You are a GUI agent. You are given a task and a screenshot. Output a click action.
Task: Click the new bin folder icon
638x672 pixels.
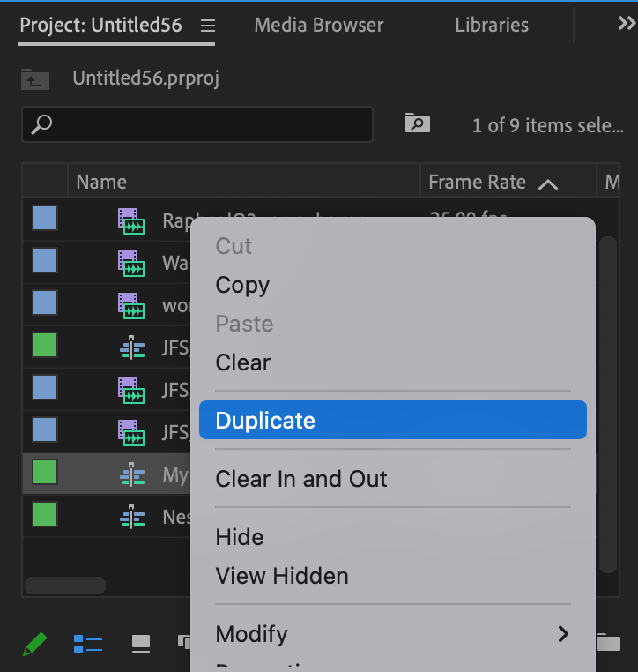[609, 642]
